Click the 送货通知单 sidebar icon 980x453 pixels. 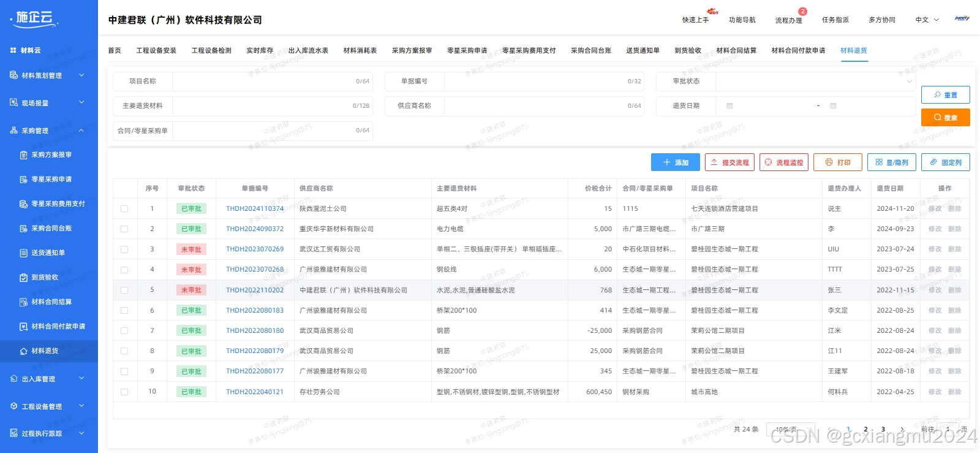(23, 253)
